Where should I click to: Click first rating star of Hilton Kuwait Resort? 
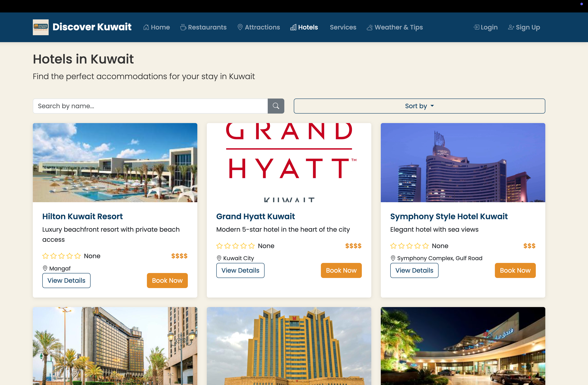pyautogui.click(x=45, y=256)
